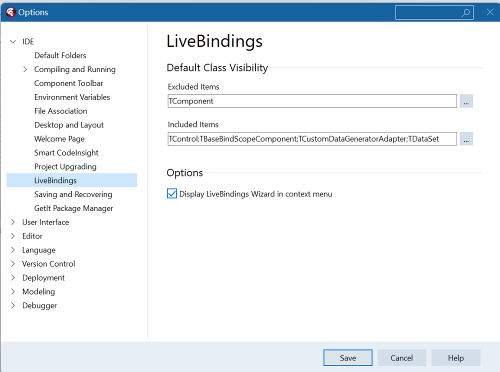The width and height of the screenshot is (500, 372).
Task: Expand the Debugger node
Action: 13,305
